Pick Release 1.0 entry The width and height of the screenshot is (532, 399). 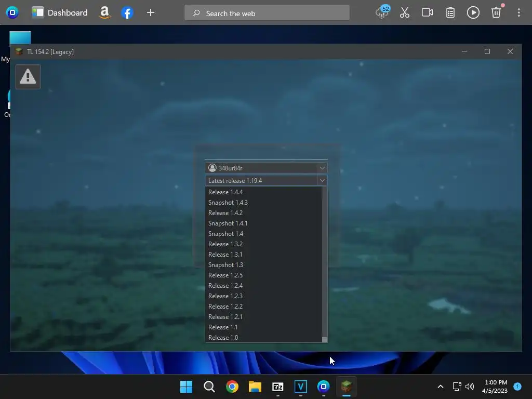click(263, 338)
